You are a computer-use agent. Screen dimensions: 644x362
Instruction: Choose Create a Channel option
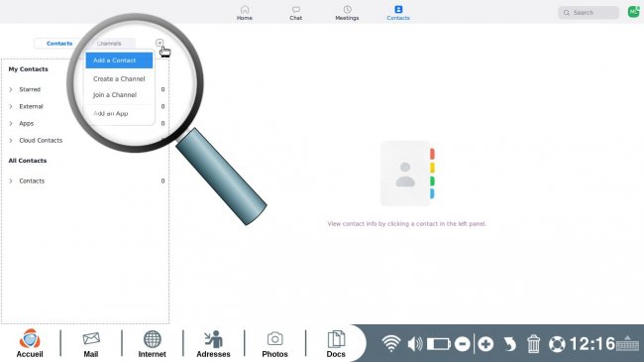[x=119, y=78]
